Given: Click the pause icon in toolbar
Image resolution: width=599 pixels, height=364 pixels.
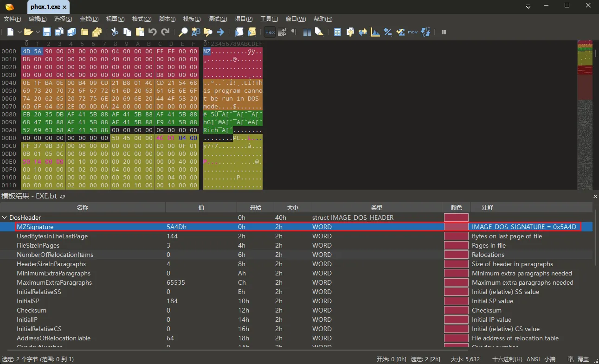Looking at the screenshot, I should [x=444, y=32].
